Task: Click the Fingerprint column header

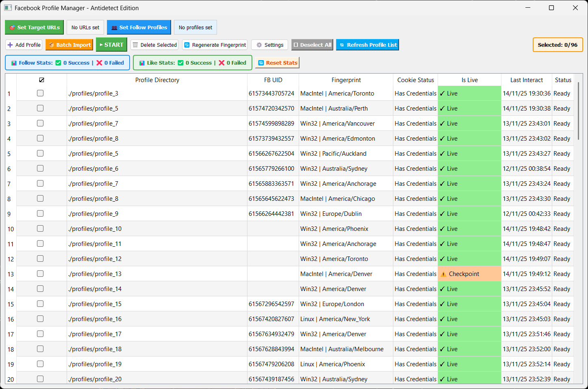Action: point(346,80)
